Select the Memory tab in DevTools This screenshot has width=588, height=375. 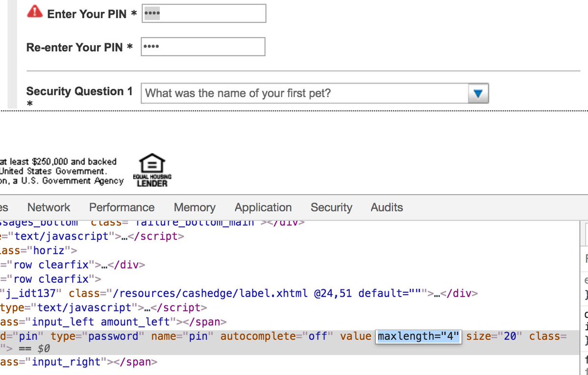(195, 207)
